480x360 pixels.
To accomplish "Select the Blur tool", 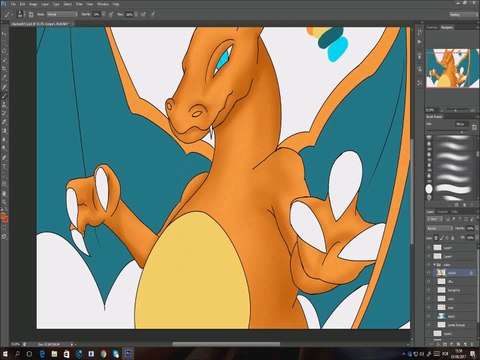I will tap(4, 139).
